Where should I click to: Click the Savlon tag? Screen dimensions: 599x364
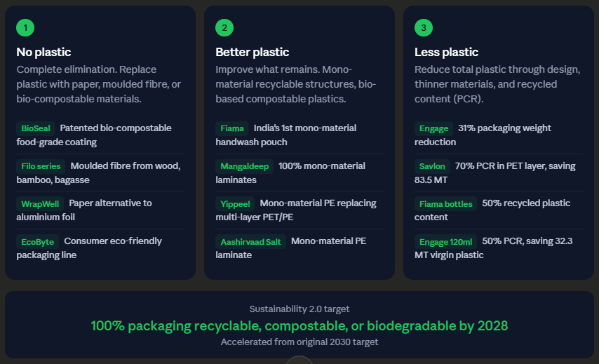[x=432, y=166]
